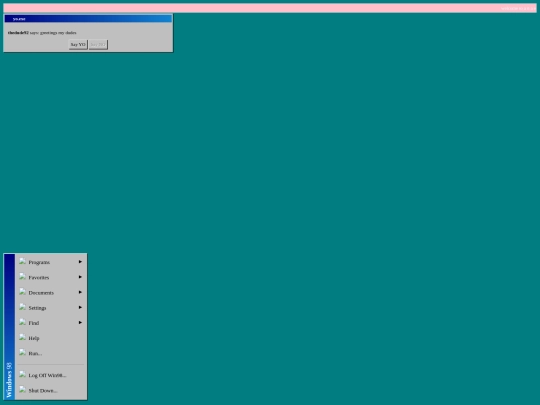Screen dimensions: 540x405
Task: Expand the Documents submenu arrow
Action: click(80, 292)
